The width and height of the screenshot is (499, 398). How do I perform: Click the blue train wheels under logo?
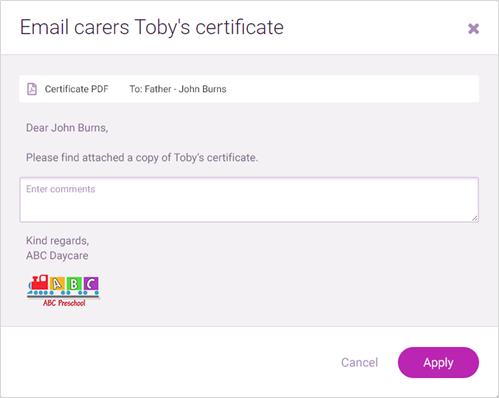pyautogui.click(x=63, y=293)
